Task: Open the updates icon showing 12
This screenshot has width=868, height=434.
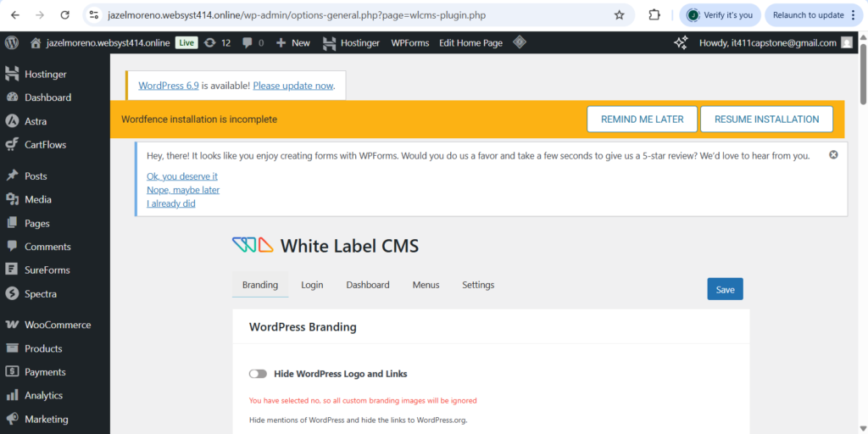Action: coord(218,42)
